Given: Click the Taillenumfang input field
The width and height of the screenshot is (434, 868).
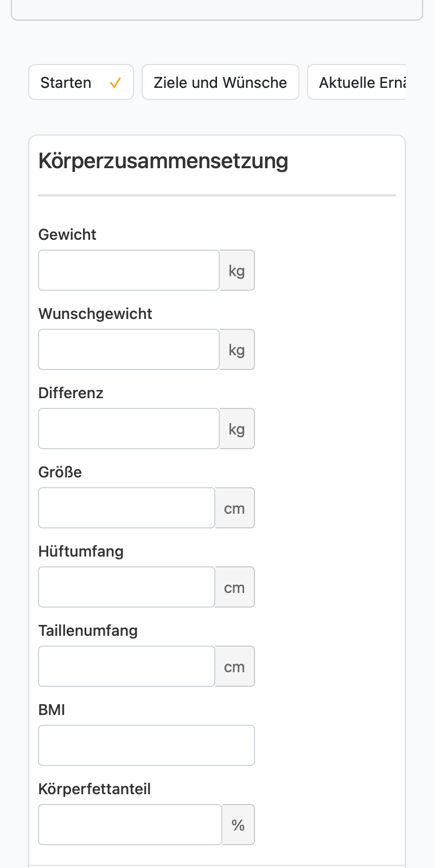Looking at the screenshot, I should (127, 666).
